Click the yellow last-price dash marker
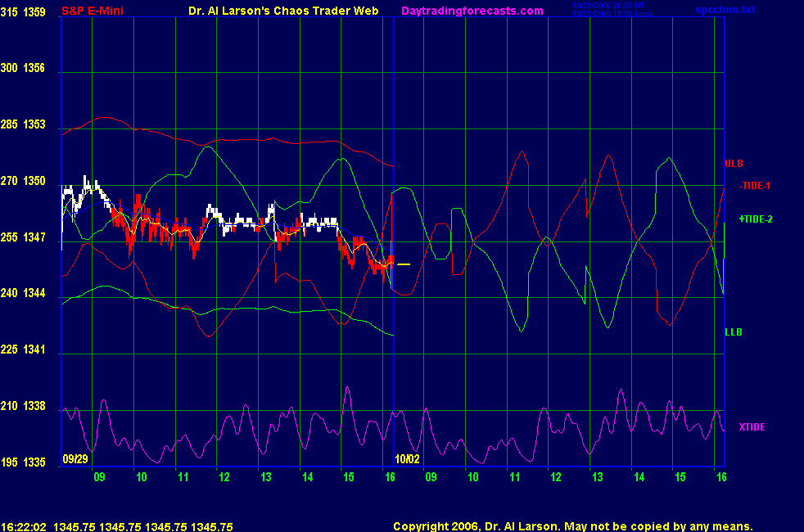The image size is (804, 532). (404, 264)
